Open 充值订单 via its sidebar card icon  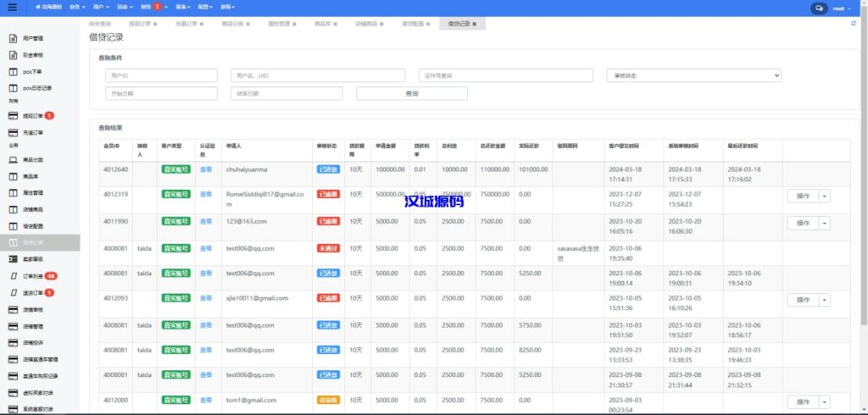(14, 133)
